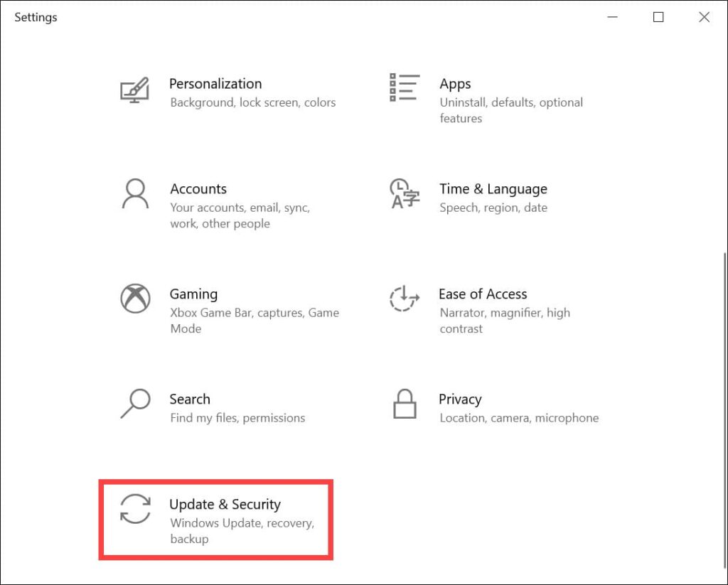The image size is (728, 585).
Task: Click the Gaming Xbox logo icon
Action: click(x=135, y=299)
